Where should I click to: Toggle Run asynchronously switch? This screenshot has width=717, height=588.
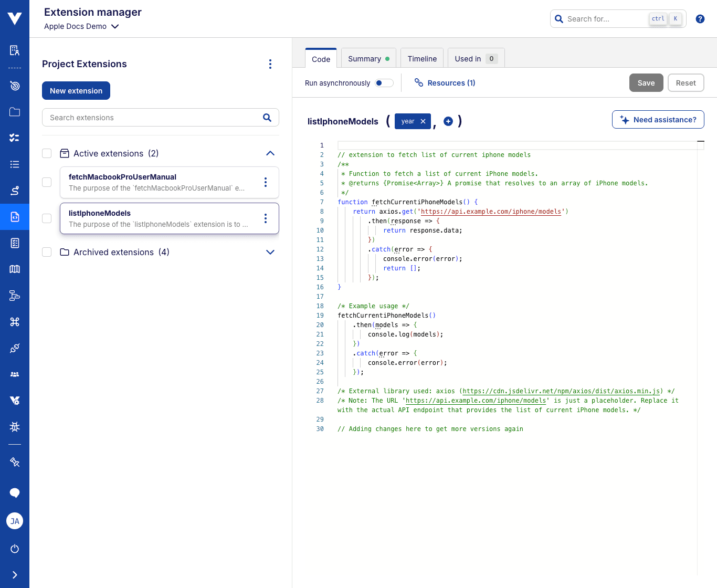[384, 83]
